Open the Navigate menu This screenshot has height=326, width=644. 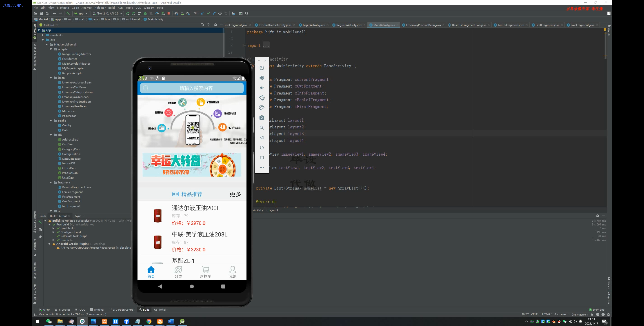click(x=63, y=8)
